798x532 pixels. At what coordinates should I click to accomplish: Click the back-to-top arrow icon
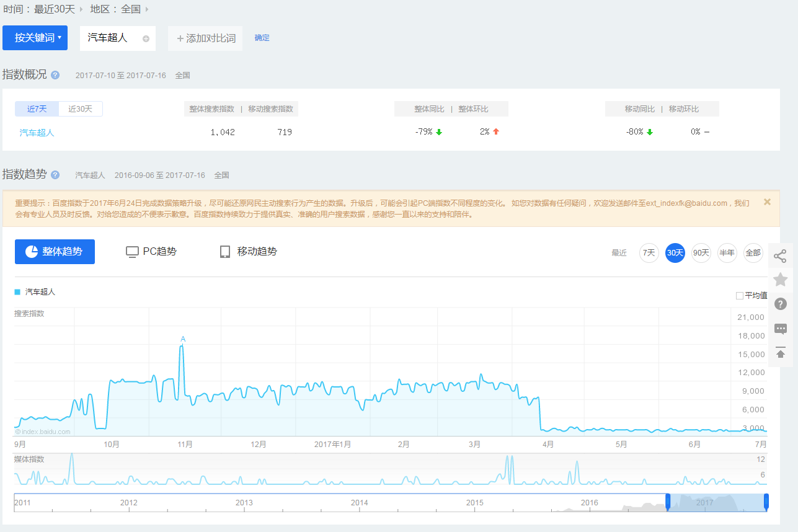(x=780, y=353)
